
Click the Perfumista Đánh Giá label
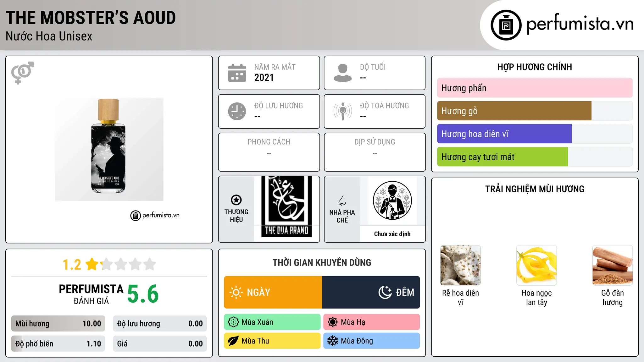[x=91, y=294]
